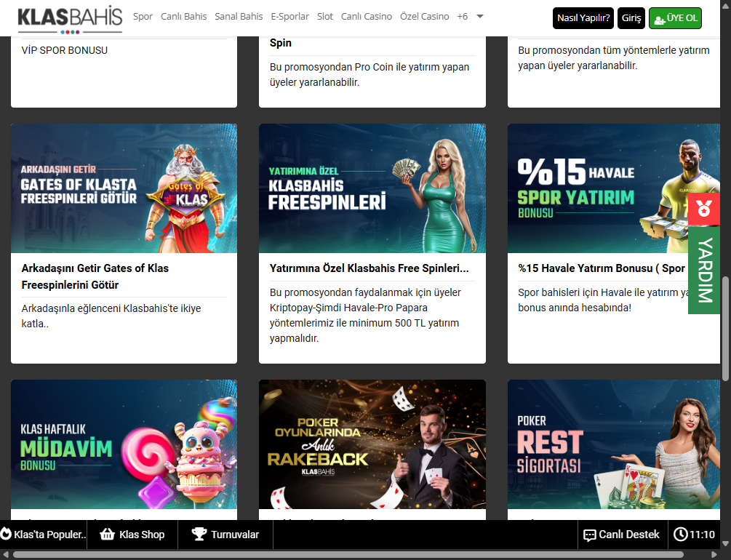731x560 pixels.
Task: Click the Canlı Destek chat bubble icon
Action: 589,535
